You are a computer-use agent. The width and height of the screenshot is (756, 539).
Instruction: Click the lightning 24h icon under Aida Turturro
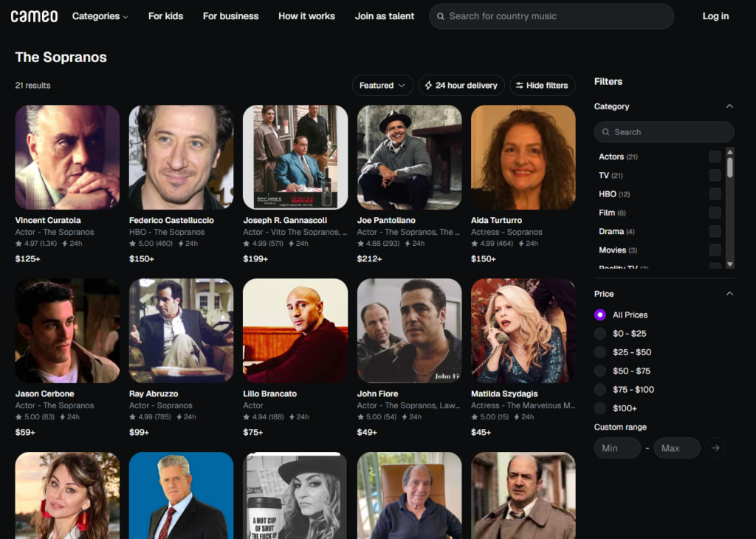pos(520,244)
